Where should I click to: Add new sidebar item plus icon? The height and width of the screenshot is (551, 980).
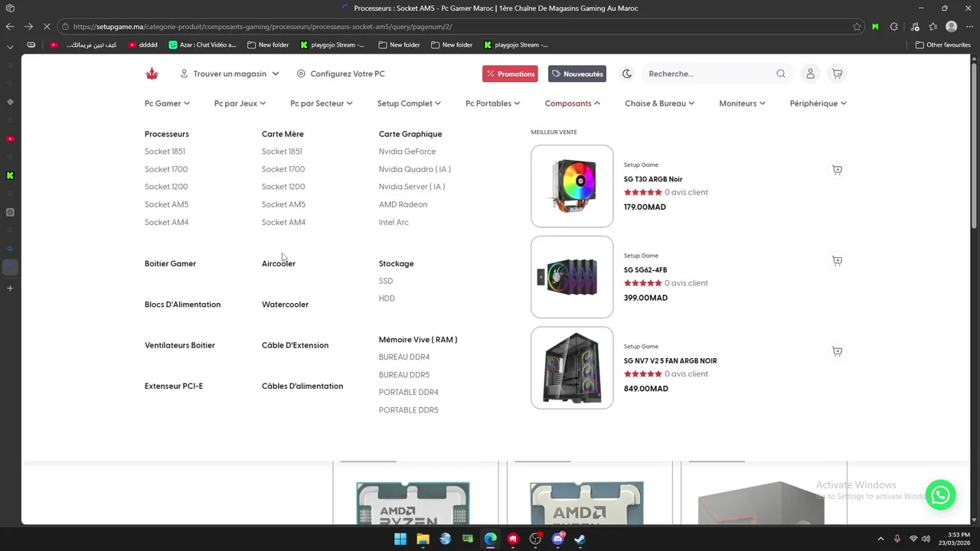tap(10, 289)
